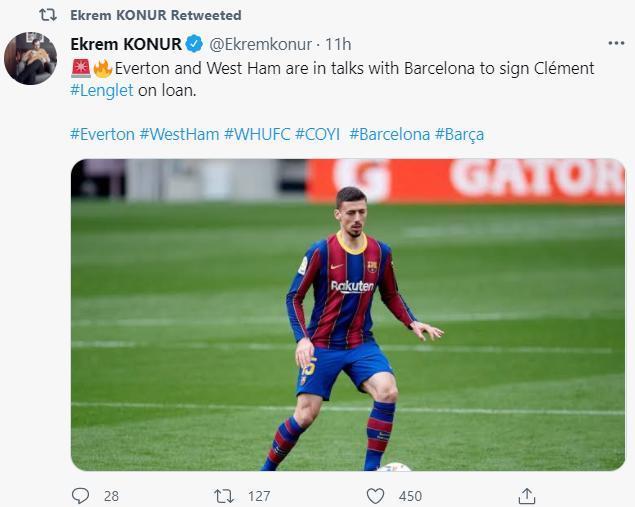The height and width of the screenshot is (507, 635).
Task: Click the blue verified badge
Action: 195,44
